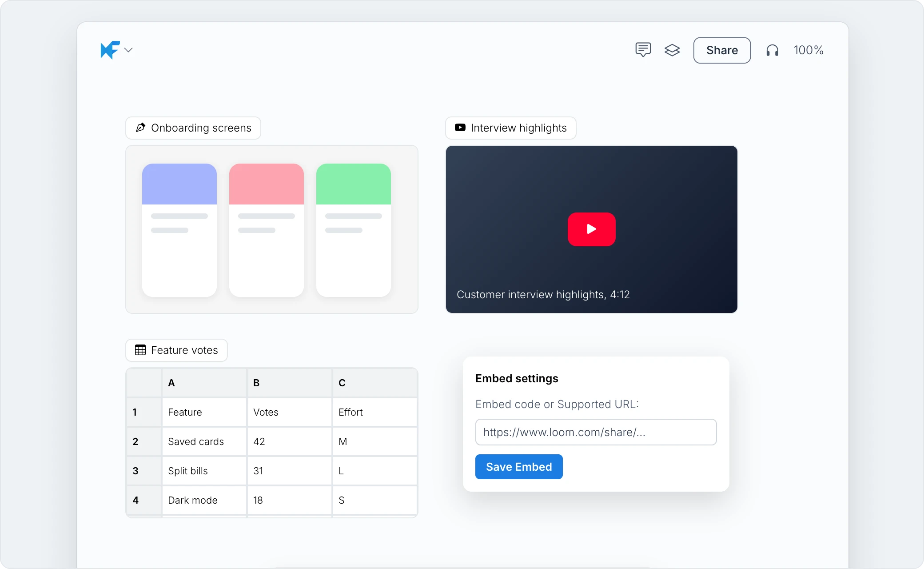Select the pink onboarding card
This screenshot has height=569, width=924.
tap(267, 230)
